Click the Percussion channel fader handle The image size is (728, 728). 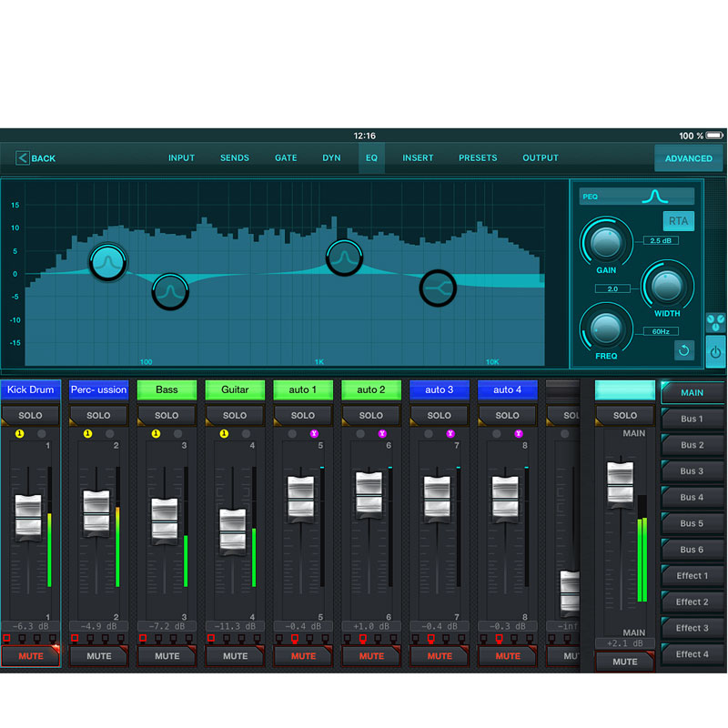click(96, 513)
